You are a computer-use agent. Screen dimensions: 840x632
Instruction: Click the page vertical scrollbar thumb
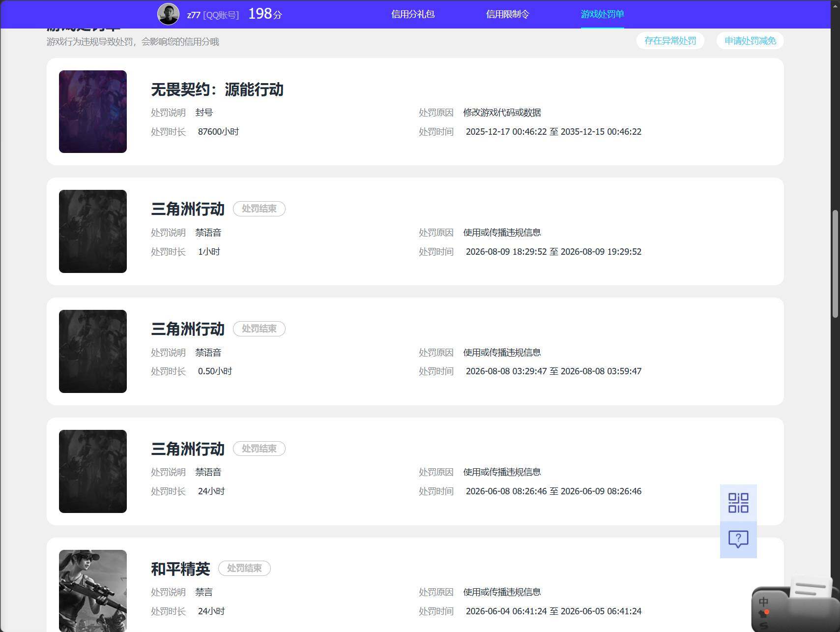click(x=835, y=264)
